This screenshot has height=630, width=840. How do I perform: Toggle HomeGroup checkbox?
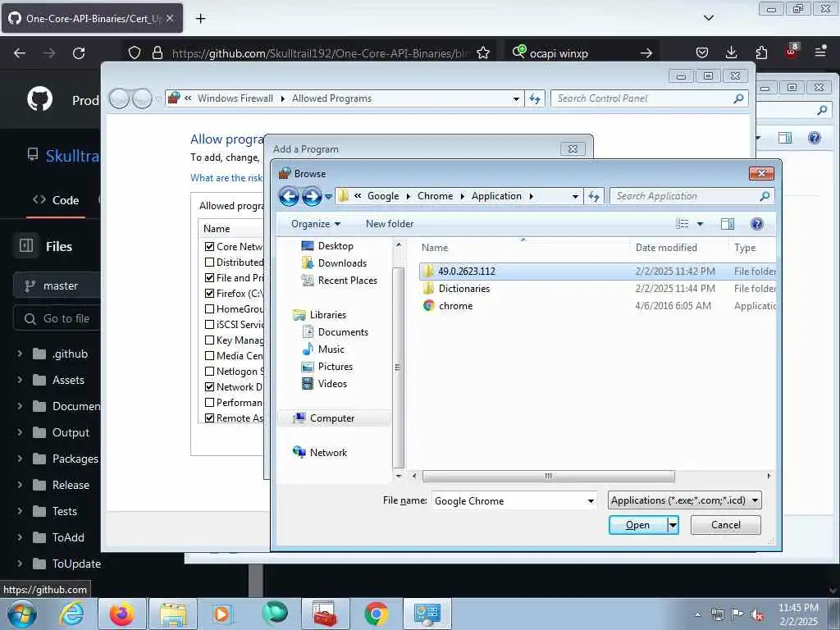coord(209,309)
